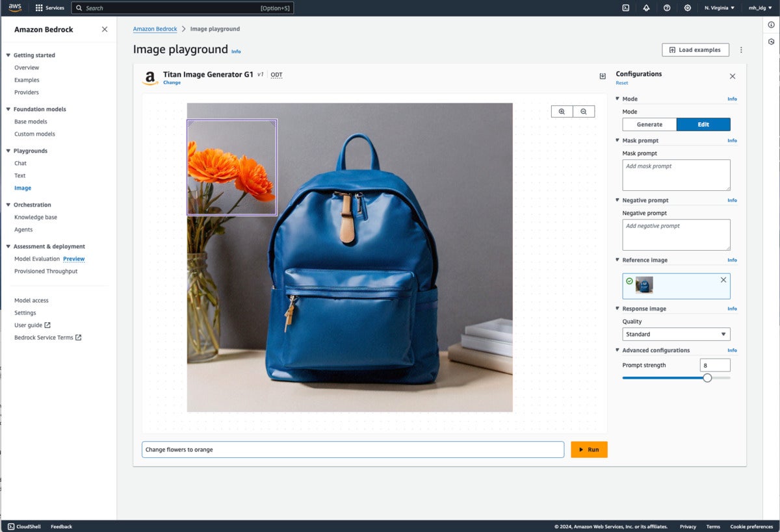The height and width of the screenshot is (532, 780).
Task: Close the Configurations panel
Action: pos(733,76)
